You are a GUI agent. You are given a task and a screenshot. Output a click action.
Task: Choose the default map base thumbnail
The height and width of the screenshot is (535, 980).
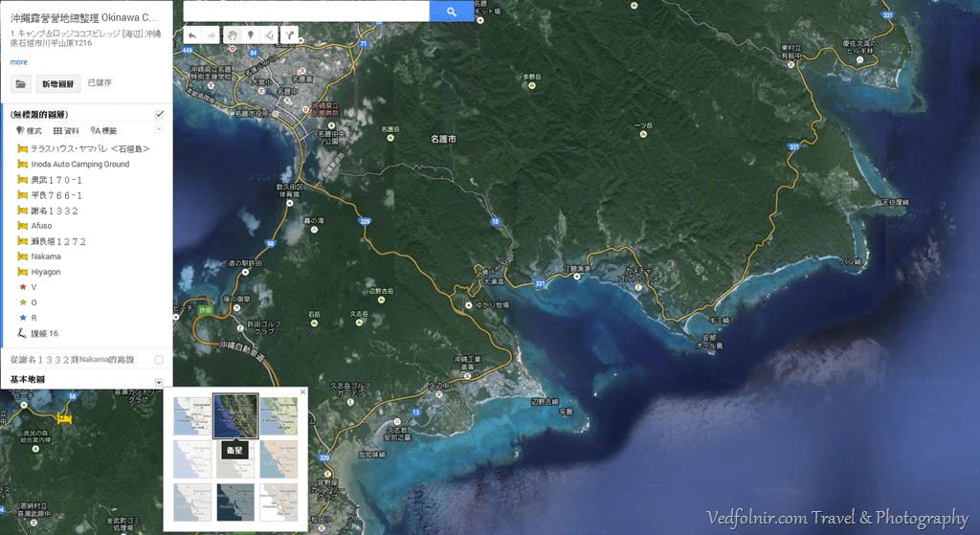[192, 416]
